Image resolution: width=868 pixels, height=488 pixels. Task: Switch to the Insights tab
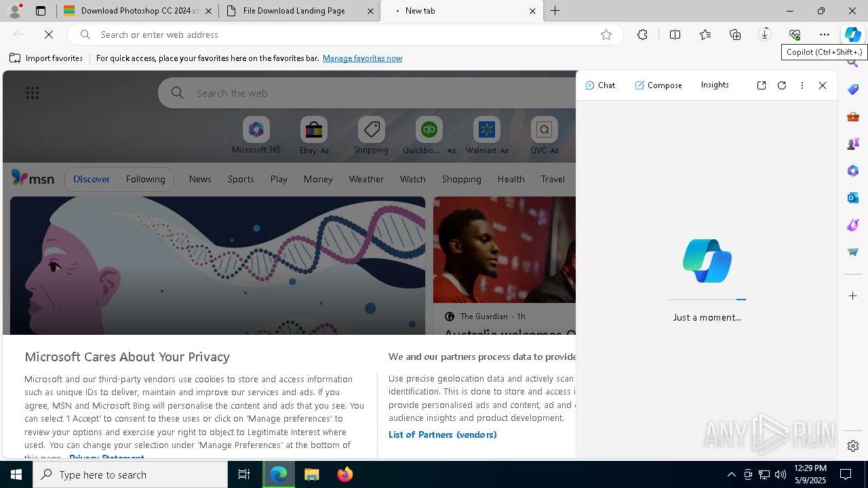click(715, 85)
